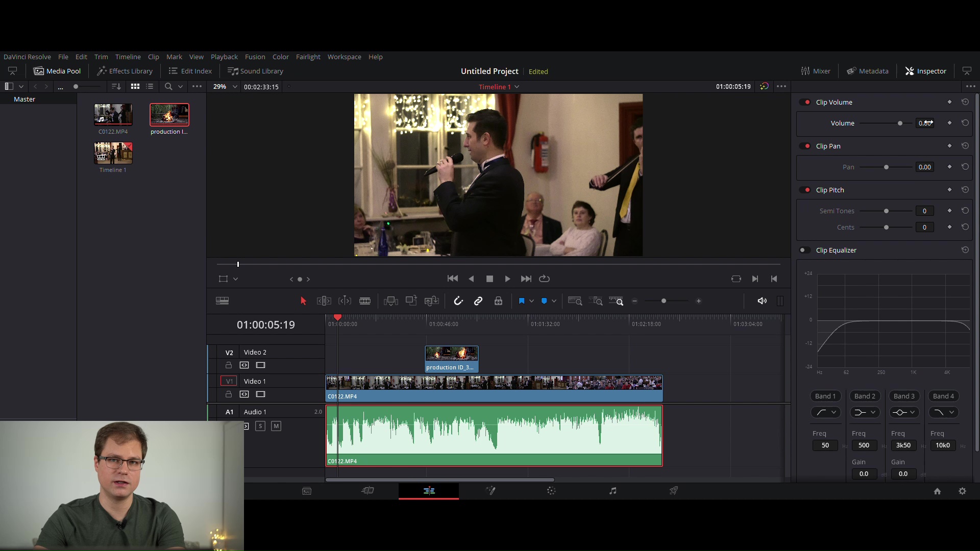Screen dimensions: 980x551
Task: Toggle linked selection chain icon
Action: (478, 301)
